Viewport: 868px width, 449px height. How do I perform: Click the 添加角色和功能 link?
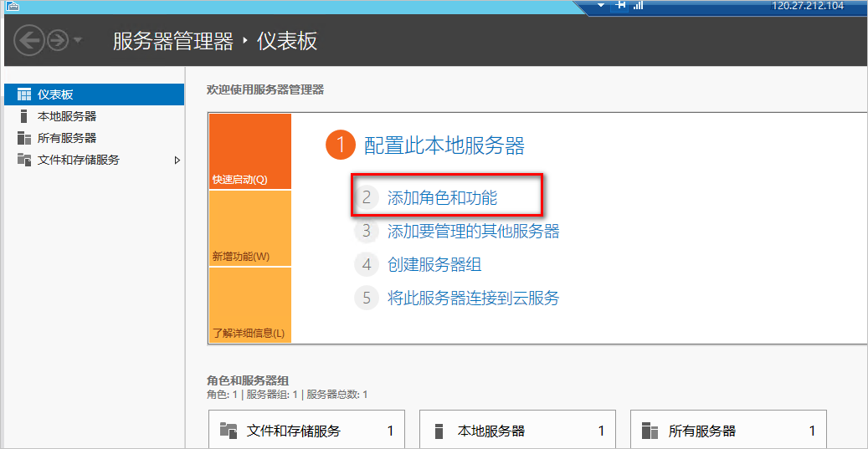point(442,198)
